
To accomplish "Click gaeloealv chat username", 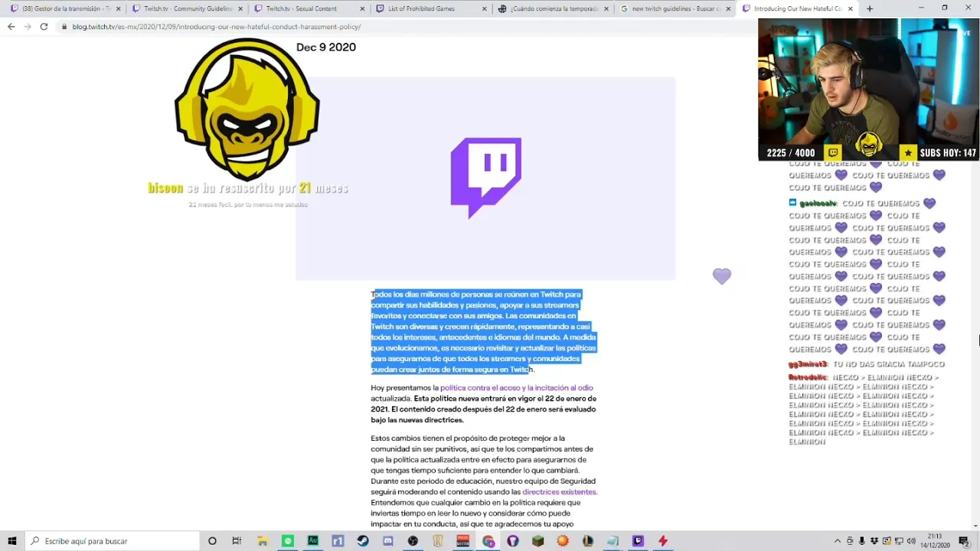I will tap(818, 204).
